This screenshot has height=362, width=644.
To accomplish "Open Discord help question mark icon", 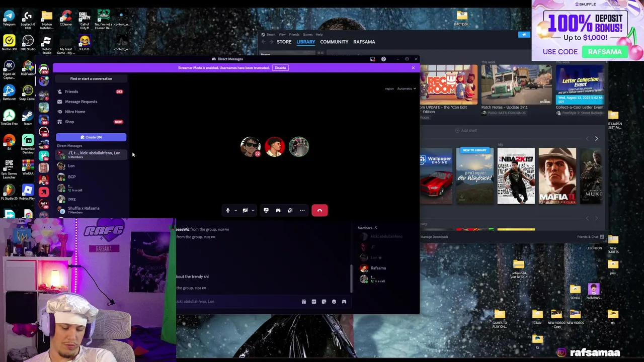I will [383, 59].
